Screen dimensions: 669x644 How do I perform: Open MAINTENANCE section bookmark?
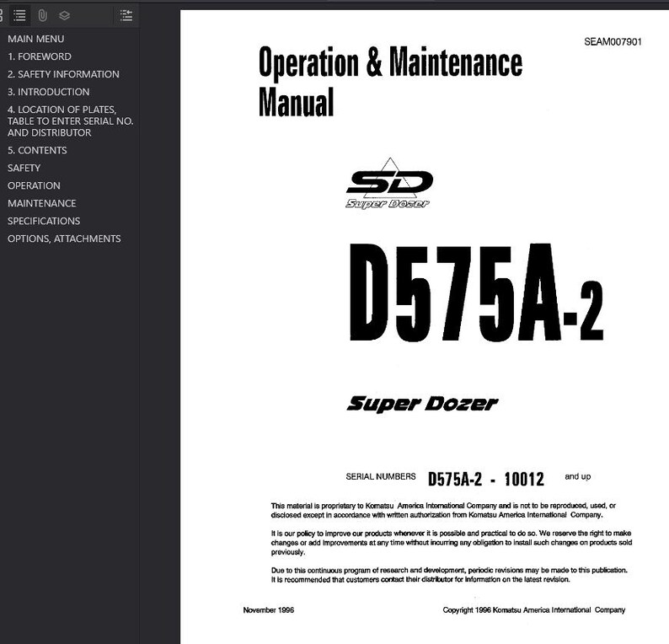[x=42, y=203]
